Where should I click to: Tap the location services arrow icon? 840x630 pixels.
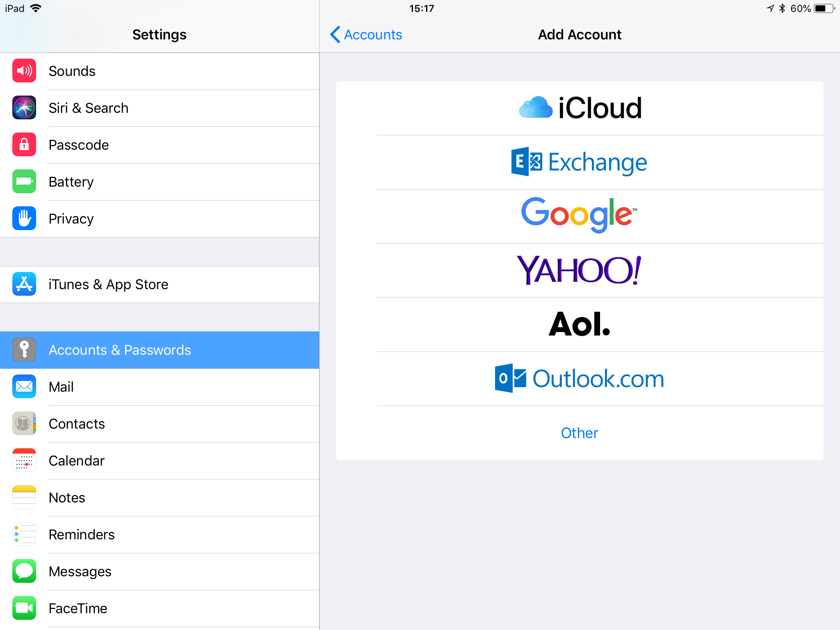pos(771,8)
